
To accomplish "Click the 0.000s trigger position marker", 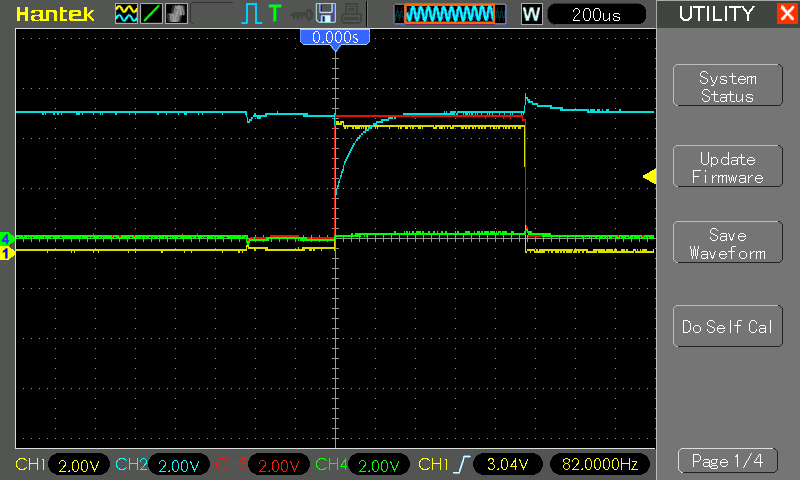I will pyautogui.click(x=335, y=39).
